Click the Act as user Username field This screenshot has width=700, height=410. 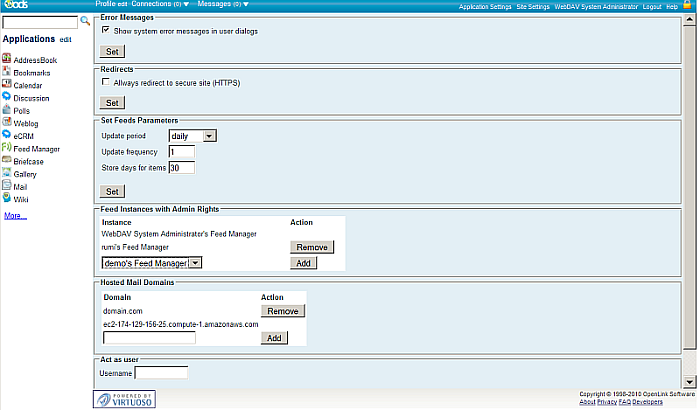pyautogui.click(x=161, y=373)
